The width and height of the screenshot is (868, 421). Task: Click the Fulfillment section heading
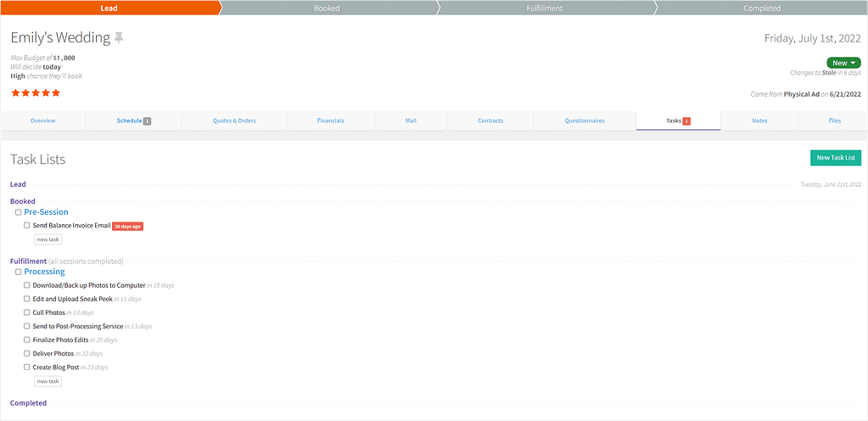point(28,261)
